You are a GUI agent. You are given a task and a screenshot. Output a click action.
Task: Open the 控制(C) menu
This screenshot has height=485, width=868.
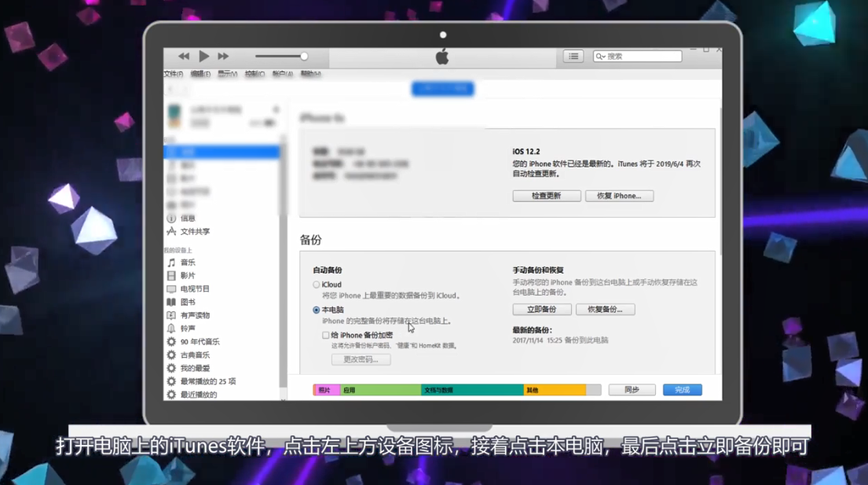[255, 74]
